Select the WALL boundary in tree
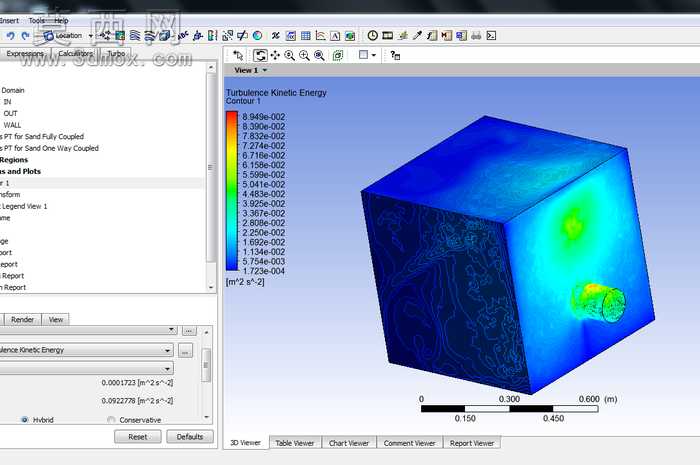Screen dimensions: 700x465 click(12, 125)
